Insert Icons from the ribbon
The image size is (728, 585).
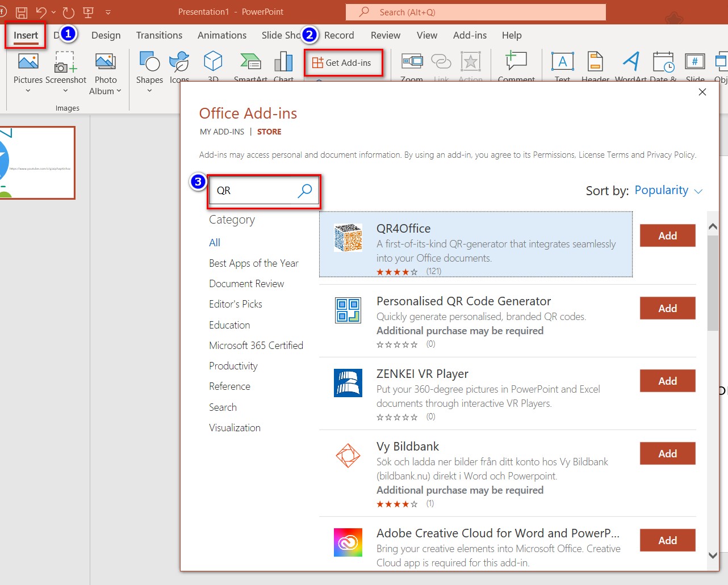179,62
